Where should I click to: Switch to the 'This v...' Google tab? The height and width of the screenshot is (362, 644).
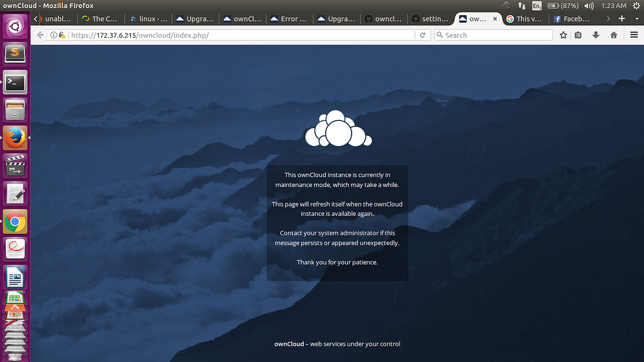(525, 18)
